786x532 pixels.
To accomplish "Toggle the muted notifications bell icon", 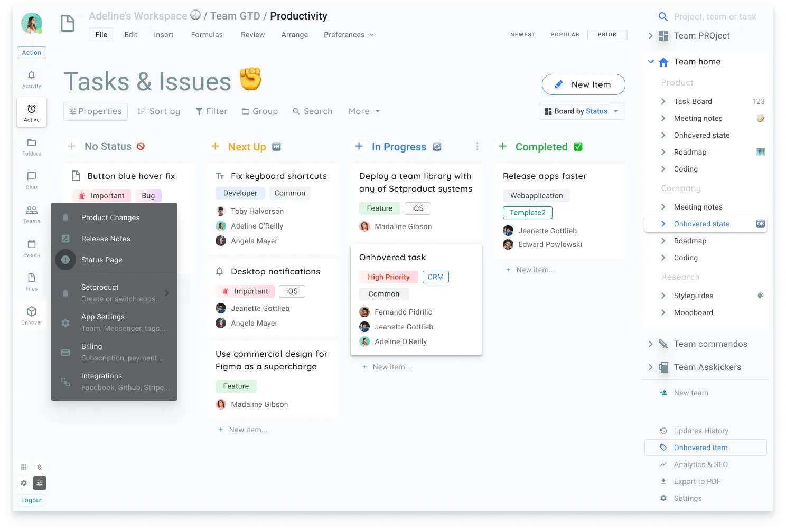I will tap(40, 467).
